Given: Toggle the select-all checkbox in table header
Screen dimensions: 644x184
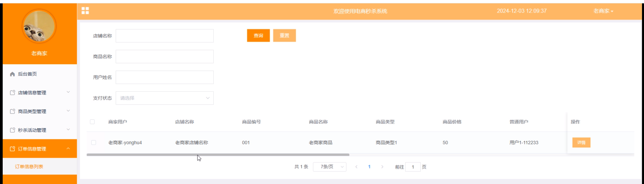Looking at the screenshot, I should click(x=92, y=122).
